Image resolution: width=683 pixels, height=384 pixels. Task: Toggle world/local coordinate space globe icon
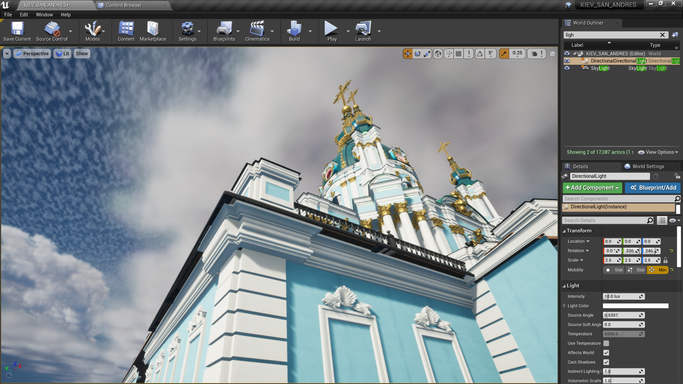point(438,54)
